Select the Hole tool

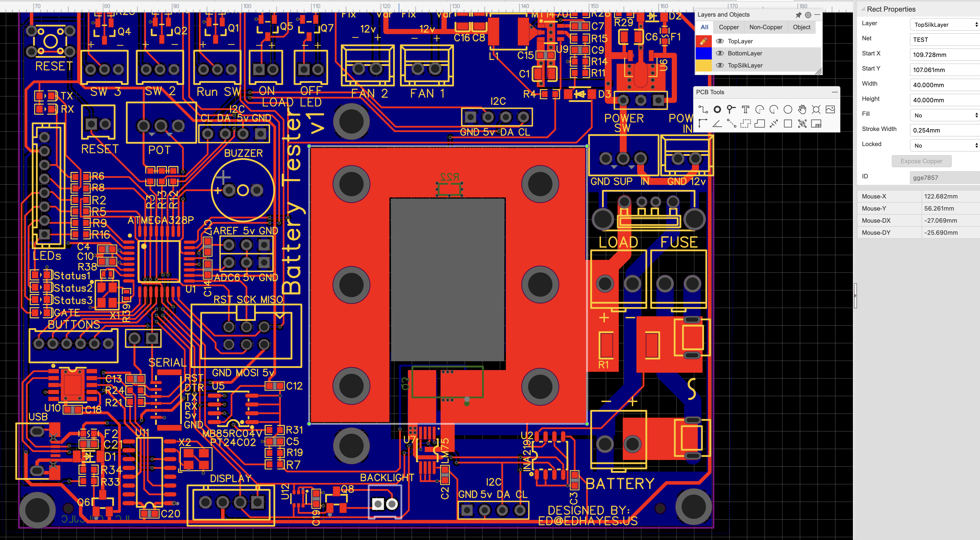click(816, 110)
